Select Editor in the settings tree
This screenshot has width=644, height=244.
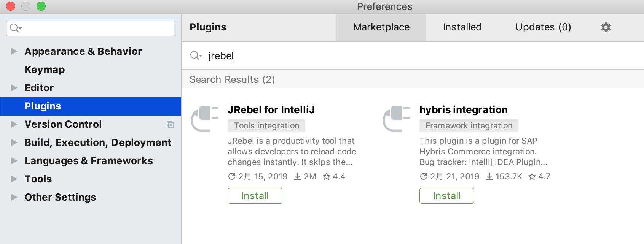click(x=39, y=88)
